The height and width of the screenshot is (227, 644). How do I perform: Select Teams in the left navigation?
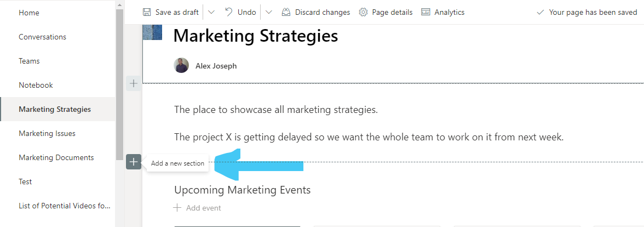pyautogui.click(x=29, y=61)
